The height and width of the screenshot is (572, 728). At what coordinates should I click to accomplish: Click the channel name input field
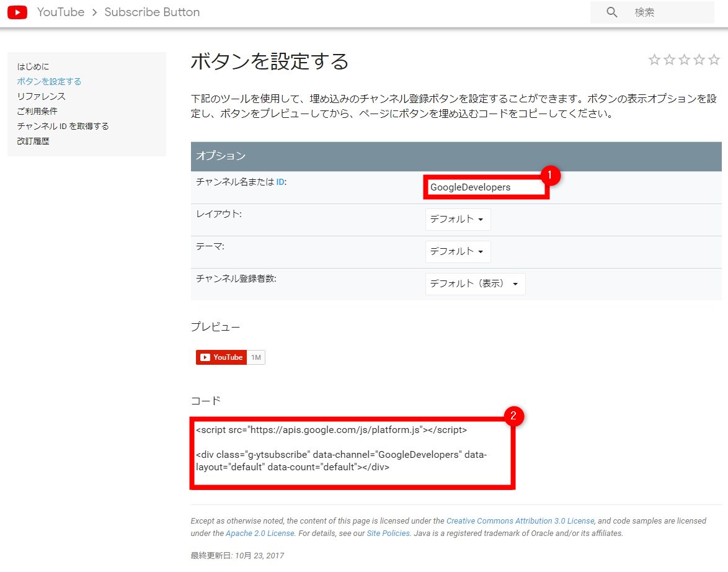click(x=486, y=187)
